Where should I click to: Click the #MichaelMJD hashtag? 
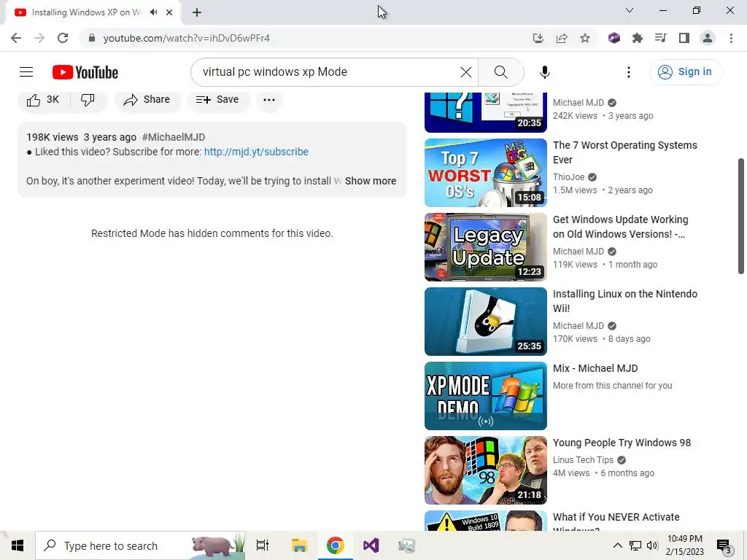[174, 137]
